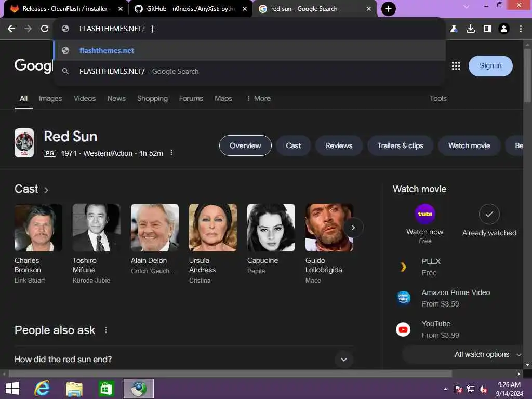532x399 pixels.
Task: Click the muted volume tray icon
Action: (x=483, y=389)
